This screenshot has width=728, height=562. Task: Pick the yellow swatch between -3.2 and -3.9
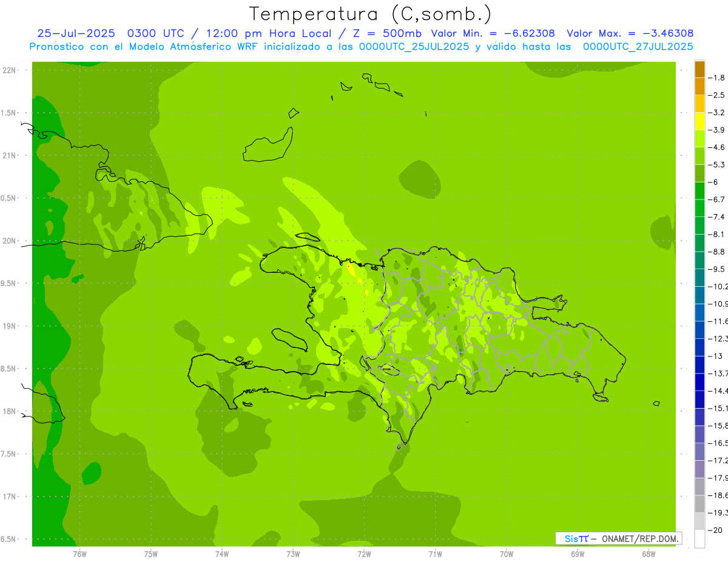tap(699, 121)
